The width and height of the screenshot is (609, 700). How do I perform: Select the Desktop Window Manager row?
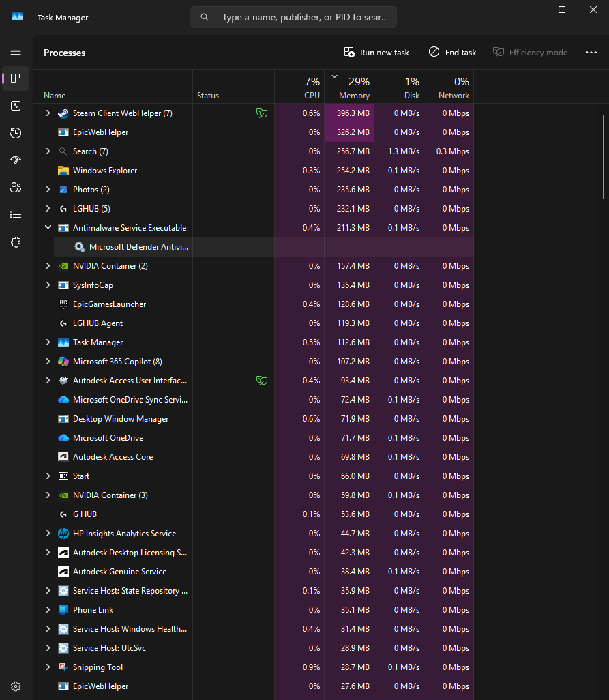[254, 419]
